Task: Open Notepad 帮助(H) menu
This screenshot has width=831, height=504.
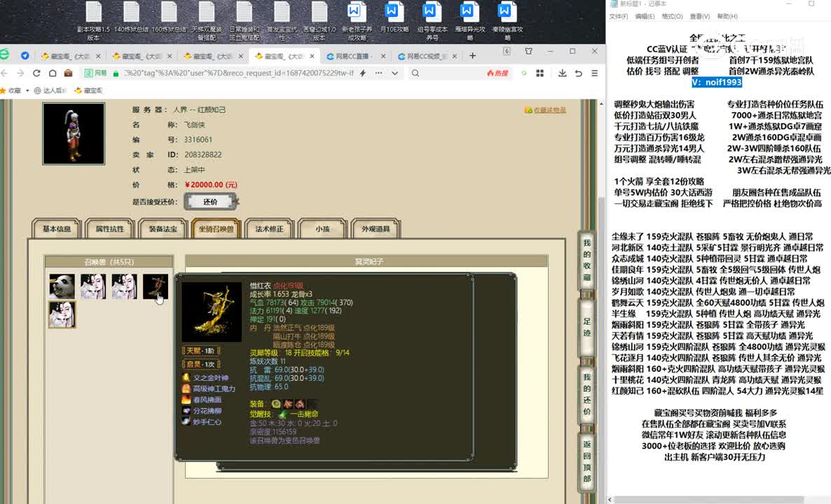Action: click(727, 16)
